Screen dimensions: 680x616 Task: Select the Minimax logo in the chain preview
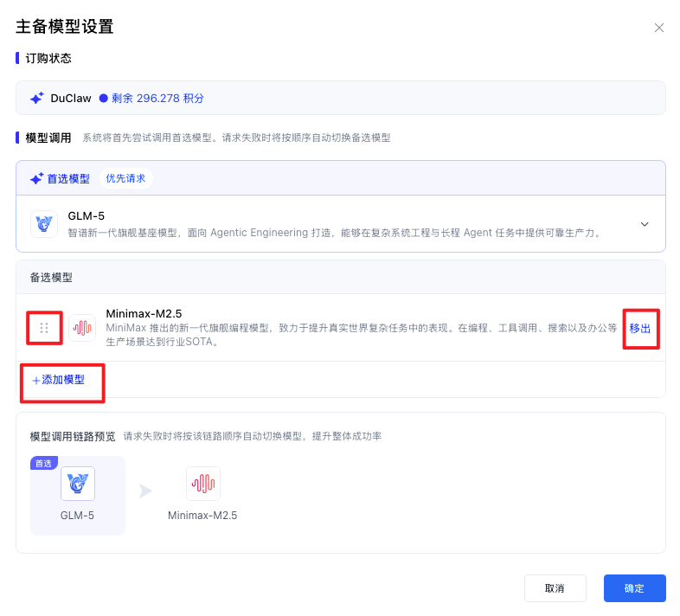point(202,484)
